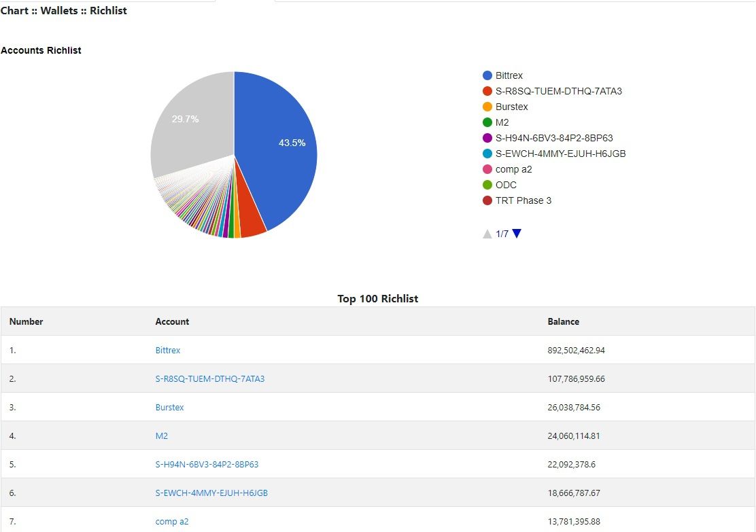
Task: Click the orange Burstex legend dot
Action: pyautogui.click(x=487, y=107)
